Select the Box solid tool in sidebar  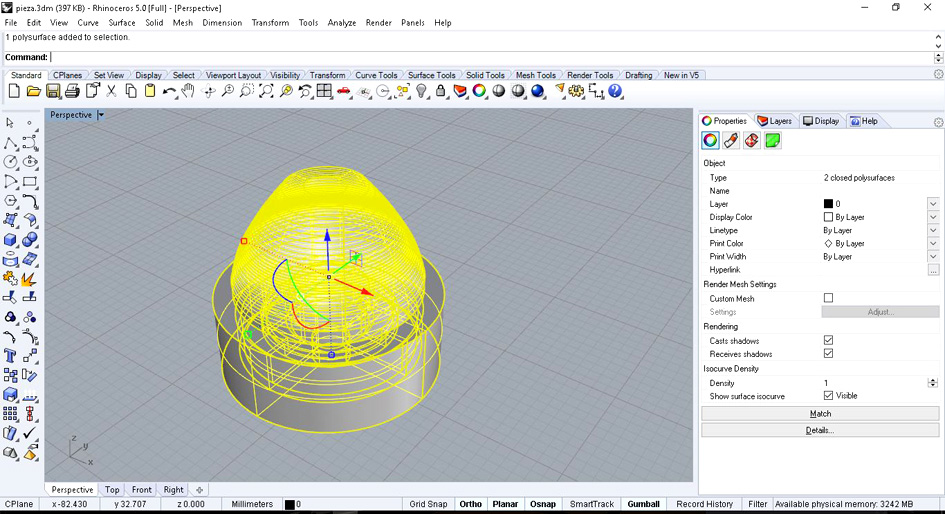(10, 240)
